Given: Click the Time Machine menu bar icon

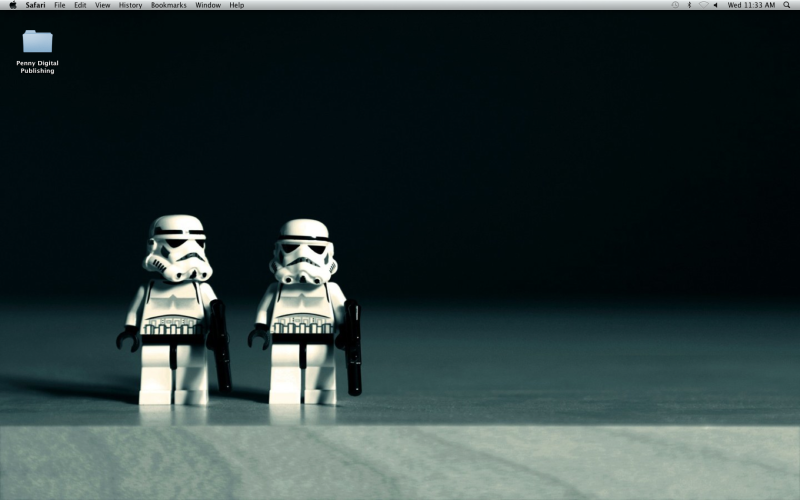Looking at the screenshot, I should point(675,5).
